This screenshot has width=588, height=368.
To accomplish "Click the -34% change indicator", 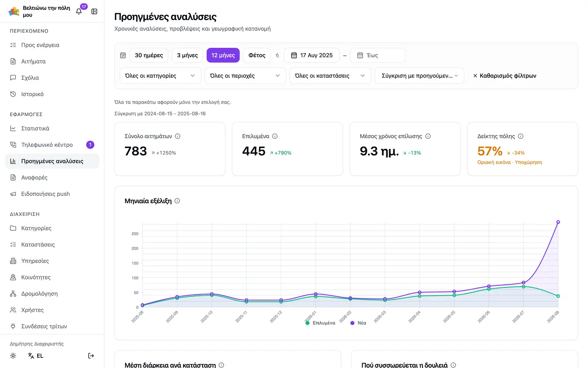I will [516, 153].
